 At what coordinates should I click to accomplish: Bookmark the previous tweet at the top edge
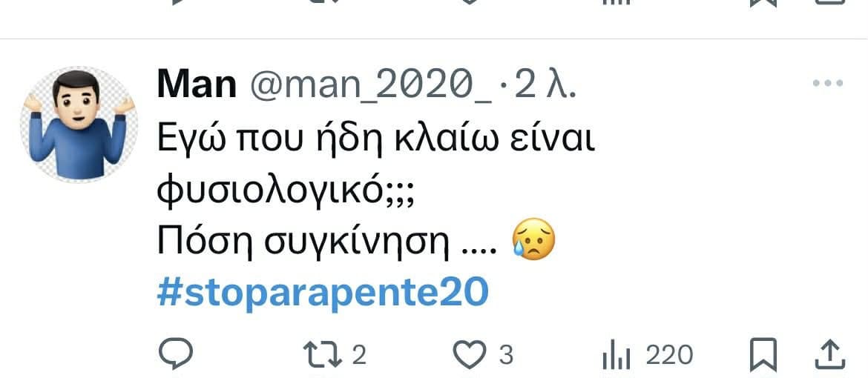[763, 3]
